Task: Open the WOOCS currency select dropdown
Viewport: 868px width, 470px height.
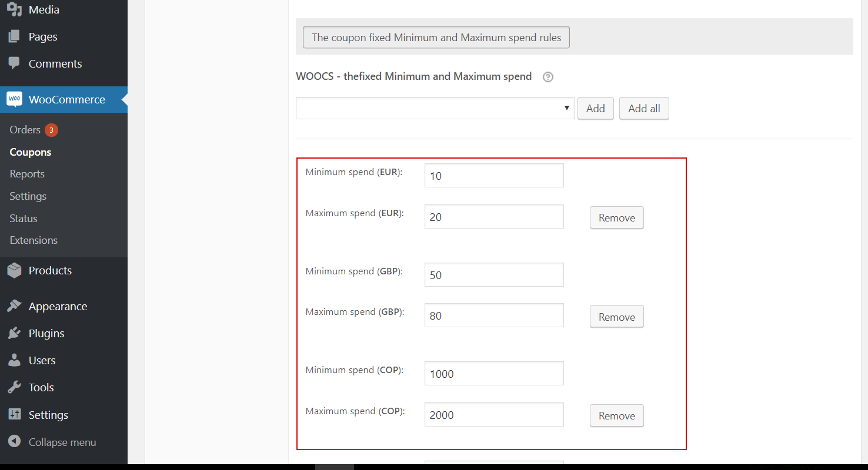Action: (x=435, y=108)
